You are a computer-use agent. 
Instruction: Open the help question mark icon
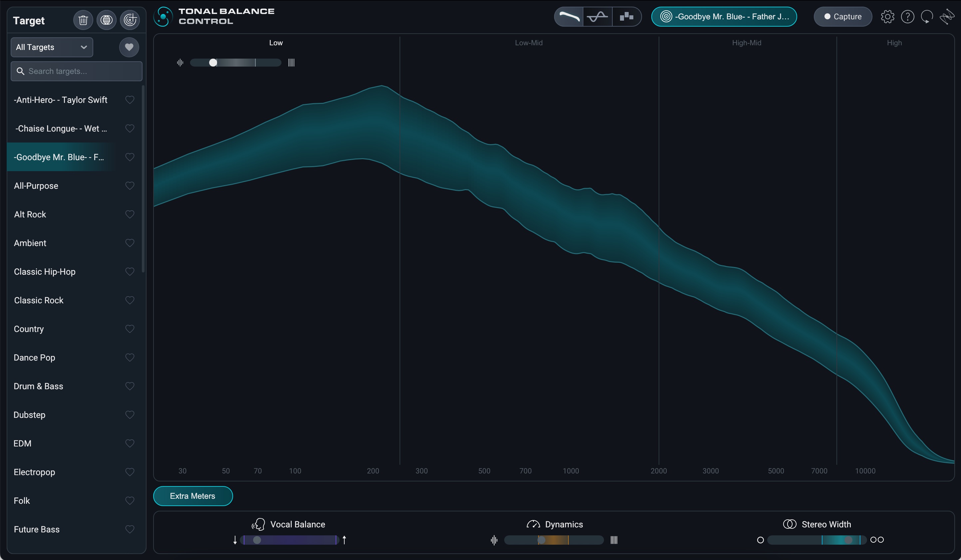(x=907, y=17)
